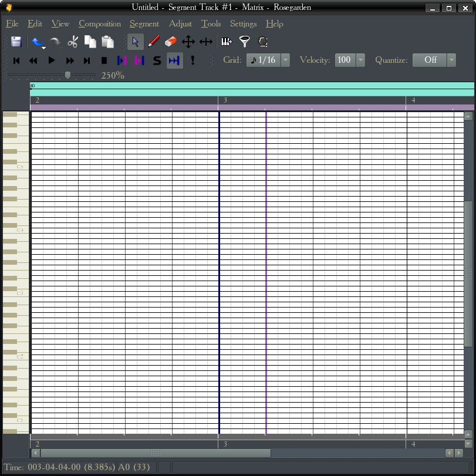Undo the last action with blue arrow
The width and height of the screenshot is (476, 476).
coord(37,42)
